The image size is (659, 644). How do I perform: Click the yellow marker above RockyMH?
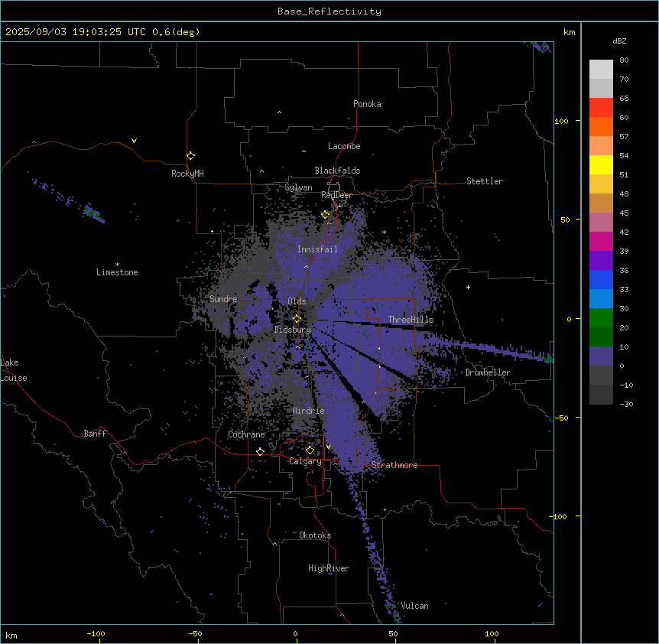[x=190, y=155]
